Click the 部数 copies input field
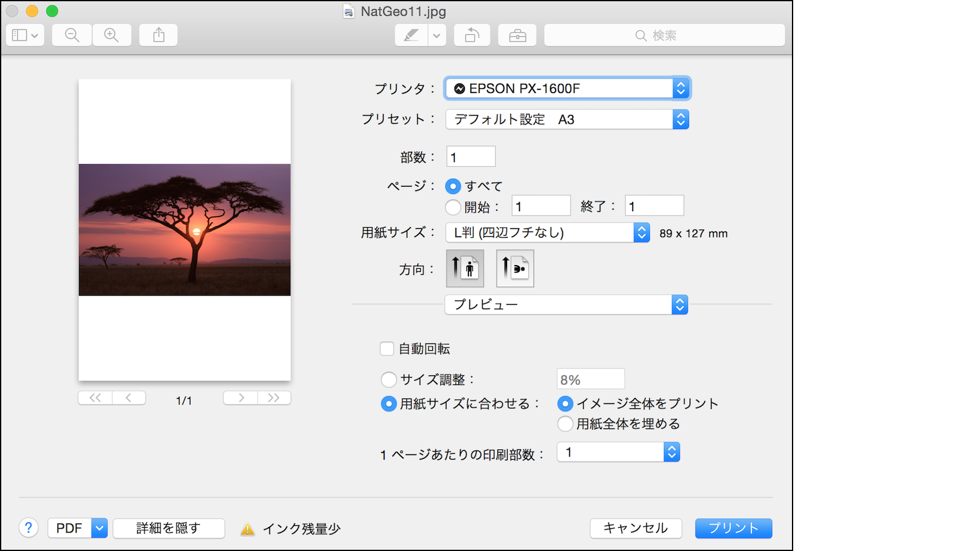Viewport: 980px width, 551px height. tap(470, 157)
